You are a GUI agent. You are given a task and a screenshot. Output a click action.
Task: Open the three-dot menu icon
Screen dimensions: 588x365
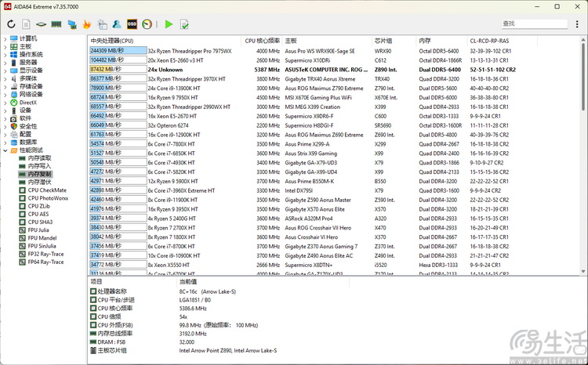point(577,24)
